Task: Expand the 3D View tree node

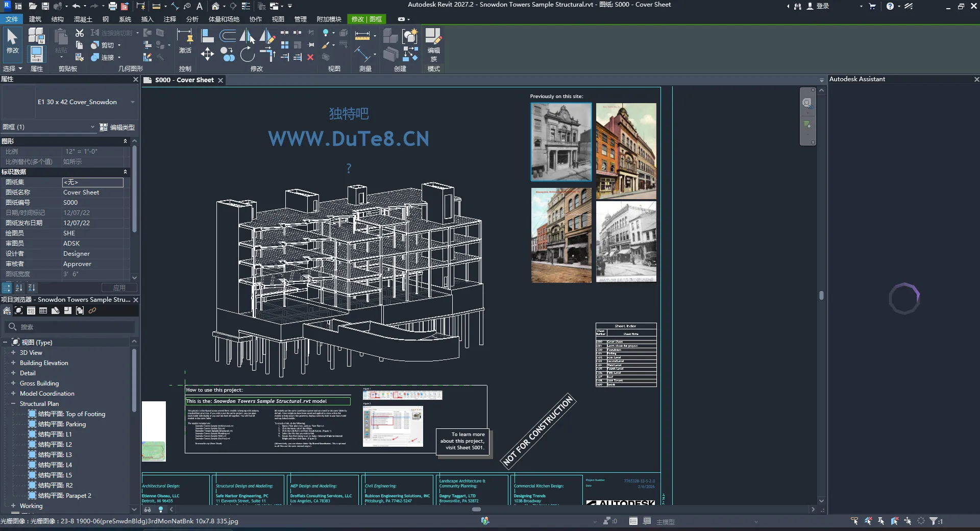Action: pyautogui.click(x=13, y=352)
